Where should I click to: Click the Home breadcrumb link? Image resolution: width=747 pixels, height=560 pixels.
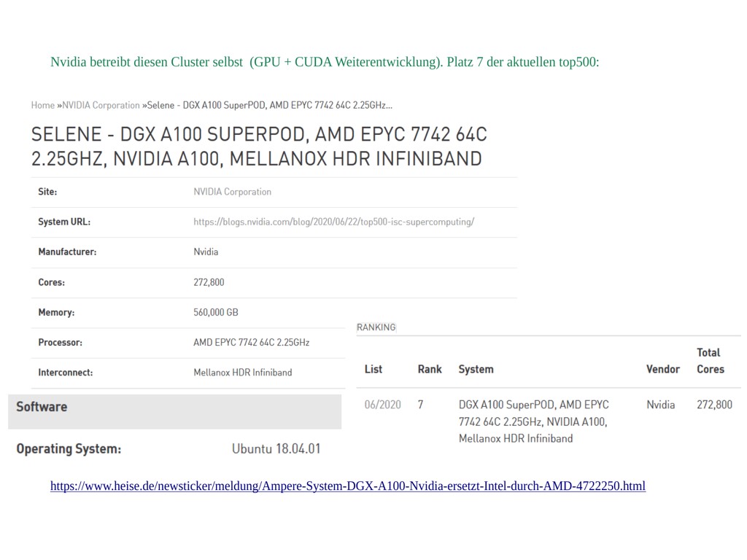click(42, 105)
